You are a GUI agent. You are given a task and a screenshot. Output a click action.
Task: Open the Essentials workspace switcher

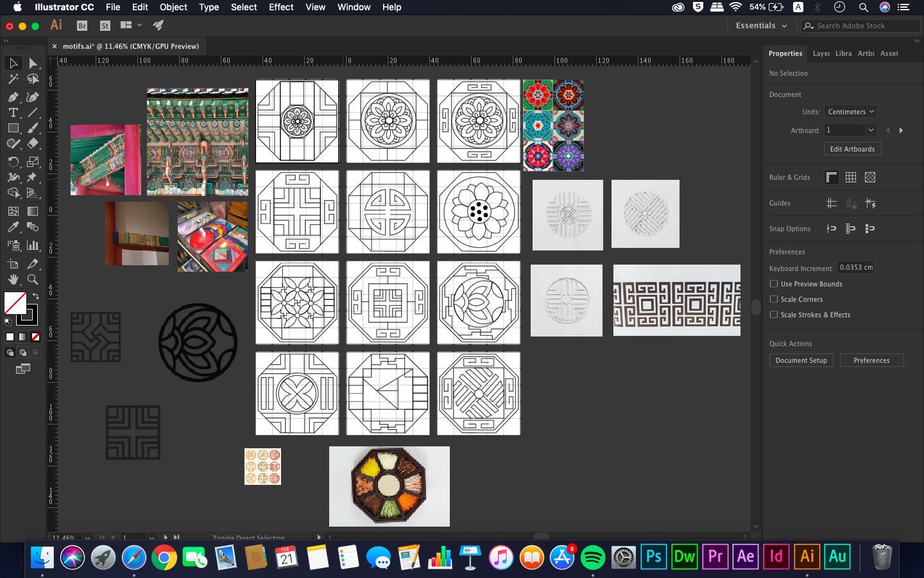[760, 26]
